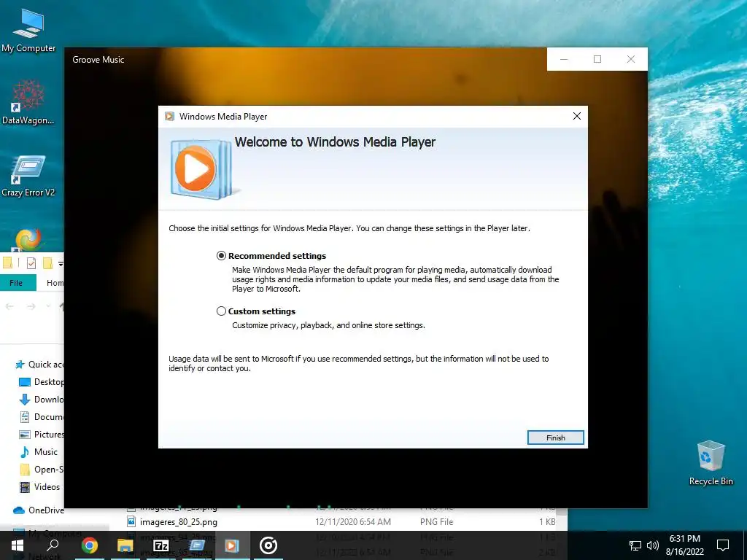Viewport: 747px width, 560px height.
Task: Open the Crazy Error V2 shortcut
Action: [28, 176]
